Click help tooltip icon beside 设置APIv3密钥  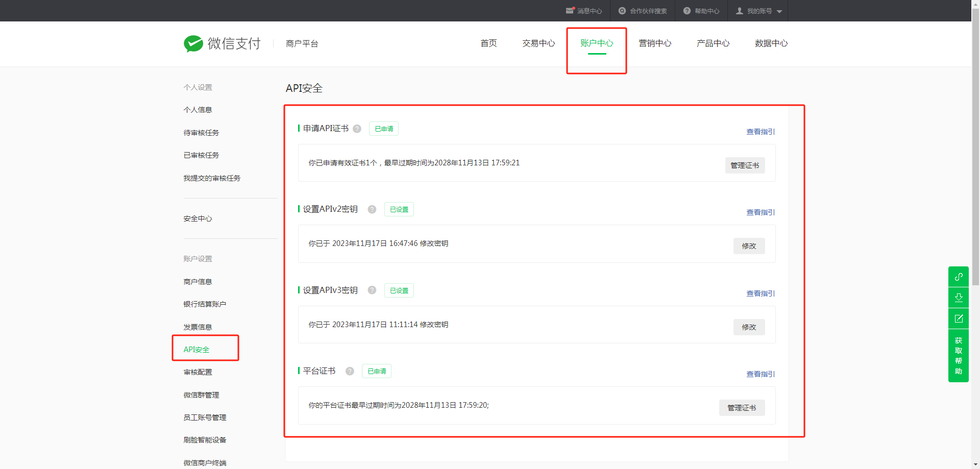coord(372,290)
